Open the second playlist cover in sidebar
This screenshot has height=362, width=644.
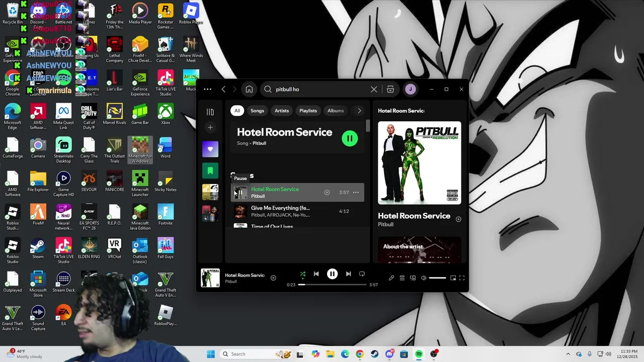pyautogui.click(x=210, y=213)
